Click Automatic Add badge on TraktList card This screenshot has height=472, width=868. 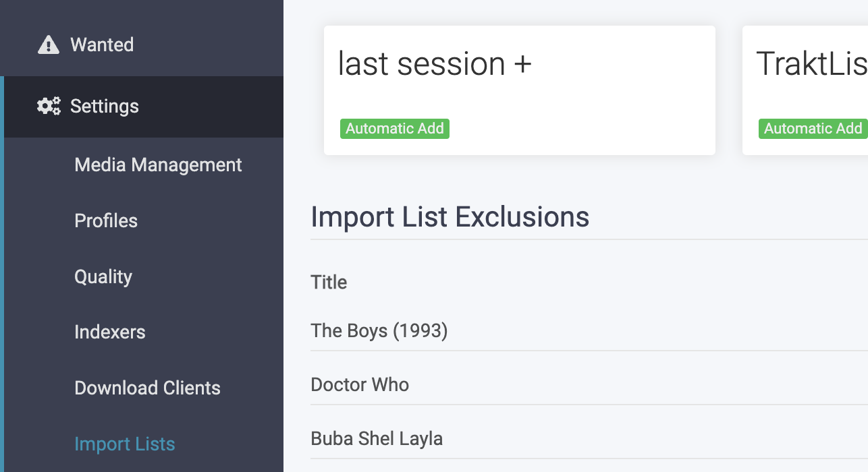click(x=813, y=129)
